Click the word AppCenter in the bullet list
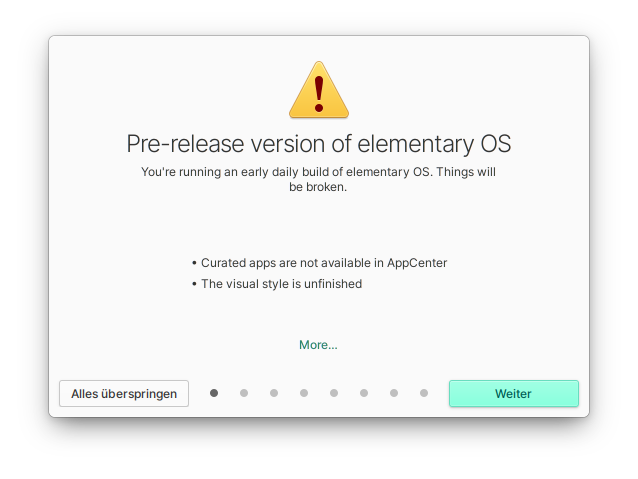Screen dimensions: 638x479 (x=417, y=263)
